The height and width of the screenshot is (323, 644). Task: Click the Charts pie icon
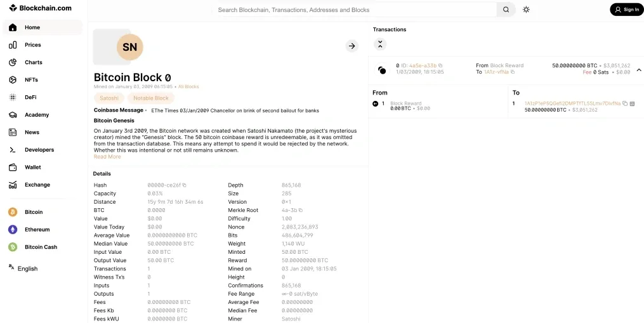13,62
